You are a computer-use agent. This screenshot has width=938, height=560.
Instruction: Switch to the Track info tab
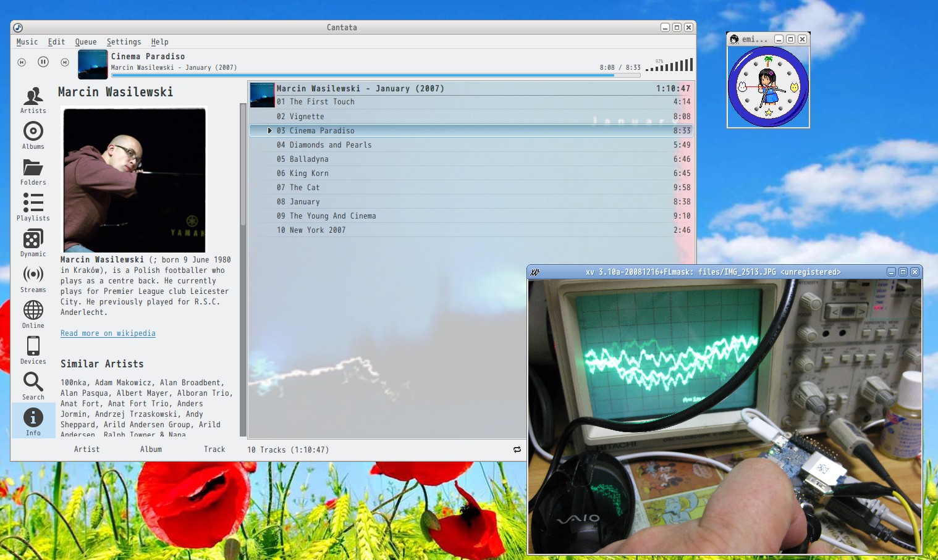214,449
